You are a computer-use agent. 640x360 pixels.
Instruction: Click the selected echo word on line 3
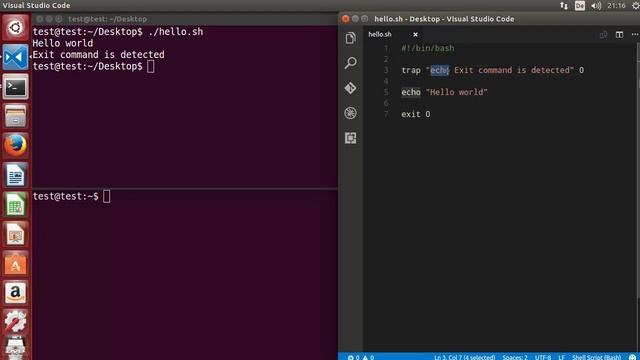coord(440,70)
